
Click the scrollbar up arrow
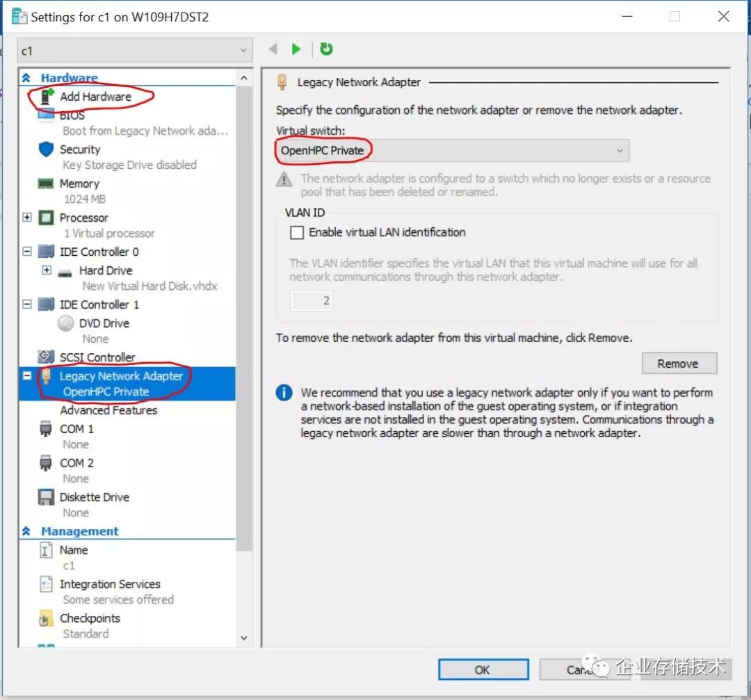[x=244, y=78]
